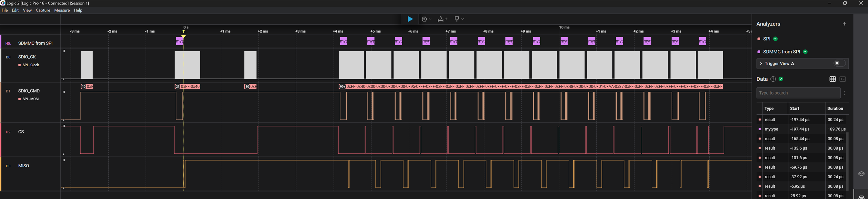Open the Data help question mark icon

[773, 79]
